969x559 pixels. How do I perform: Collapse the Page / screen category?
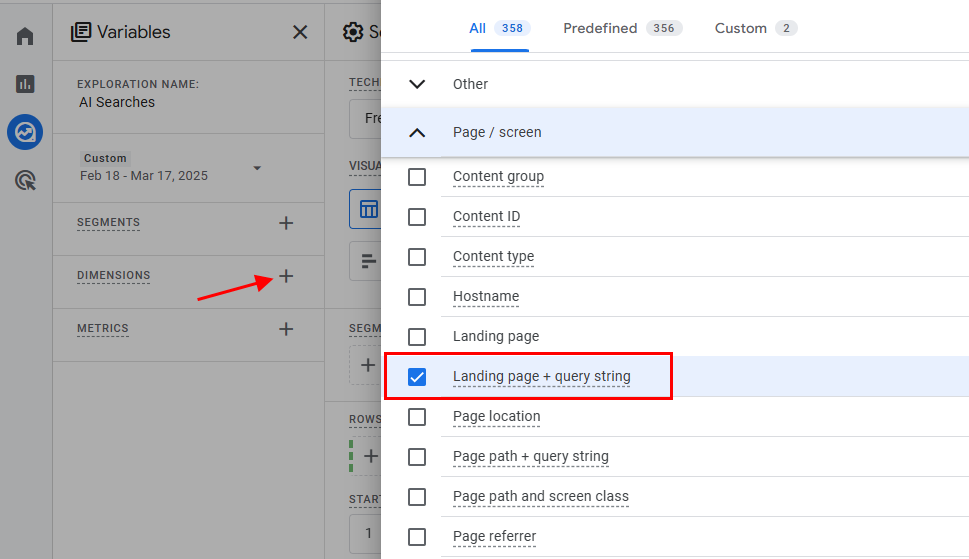click(418, 132)
